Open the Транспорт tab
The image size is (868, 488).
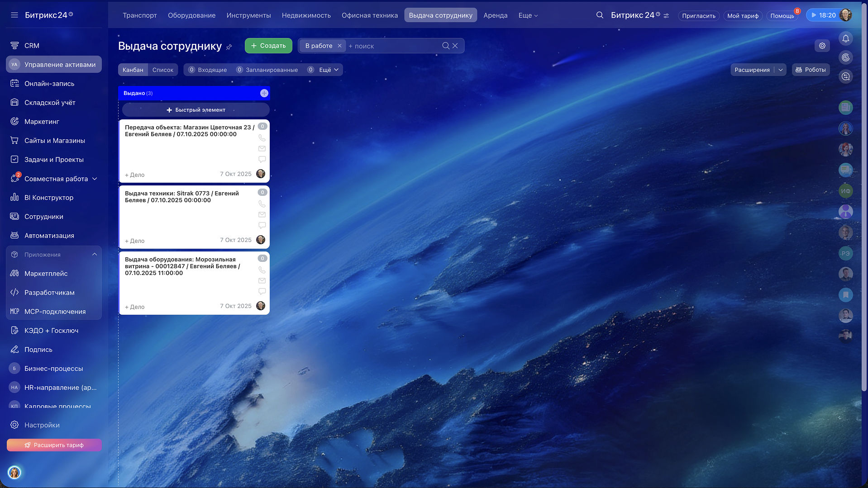(140, 15)
